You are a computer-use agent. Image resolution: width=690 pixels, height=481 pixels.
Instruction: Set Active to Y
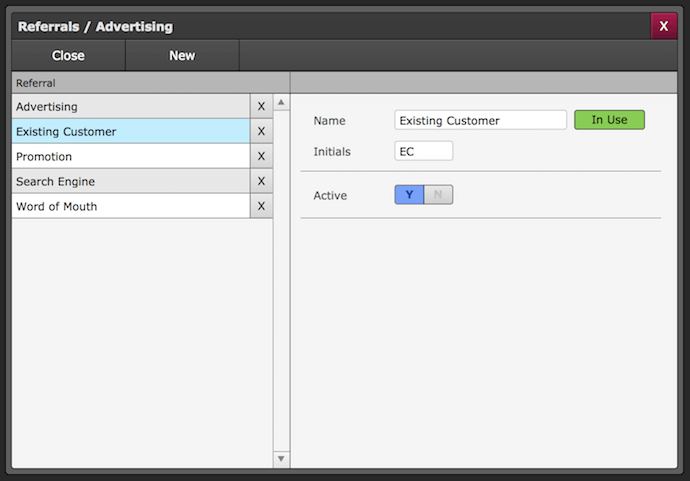click(x=409, y=195)
